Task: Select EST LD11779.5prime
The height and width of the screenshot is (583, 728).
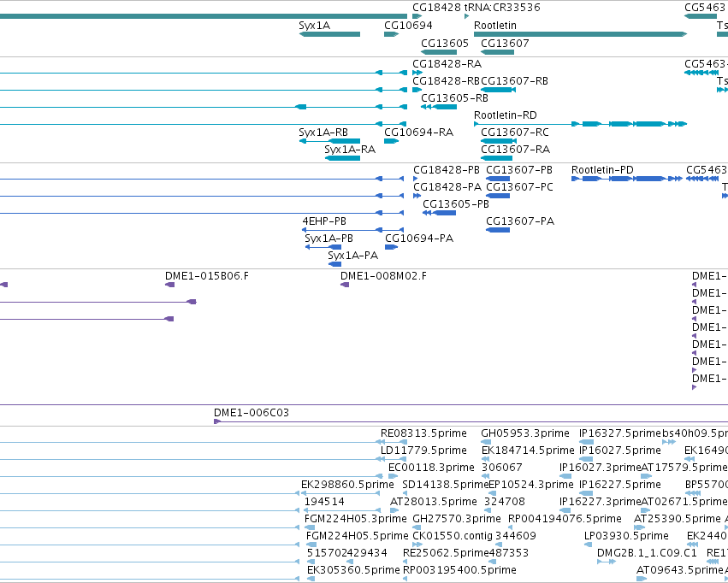Action: (x=423, y=450)
